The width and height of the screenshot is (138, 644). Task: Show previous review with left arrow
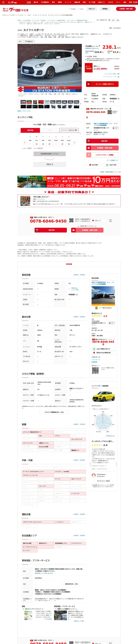point(90,464)
